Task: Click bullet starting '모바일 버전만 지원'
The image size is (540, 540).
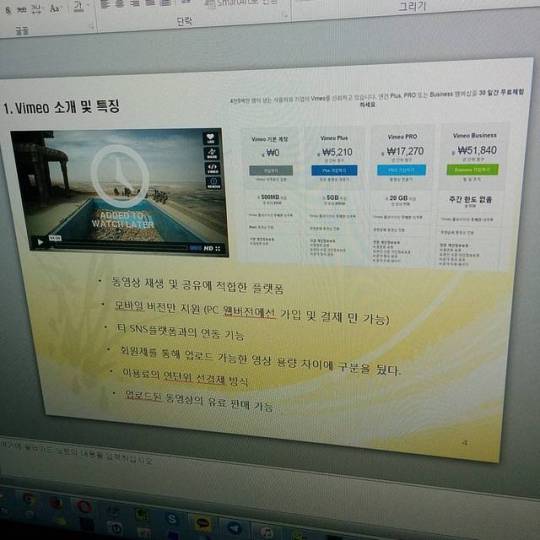Action: [252, 313]
